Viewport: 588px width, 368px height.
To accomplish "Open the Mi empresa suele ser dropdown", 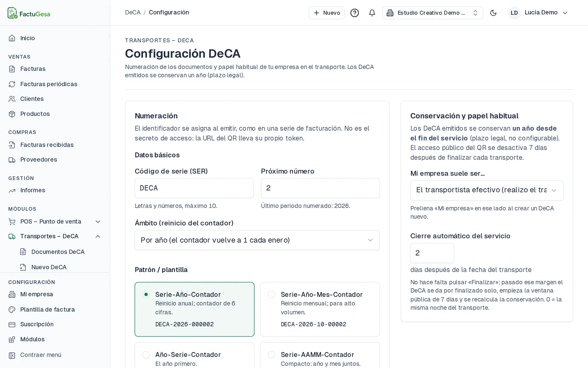I will coord(487,190).
